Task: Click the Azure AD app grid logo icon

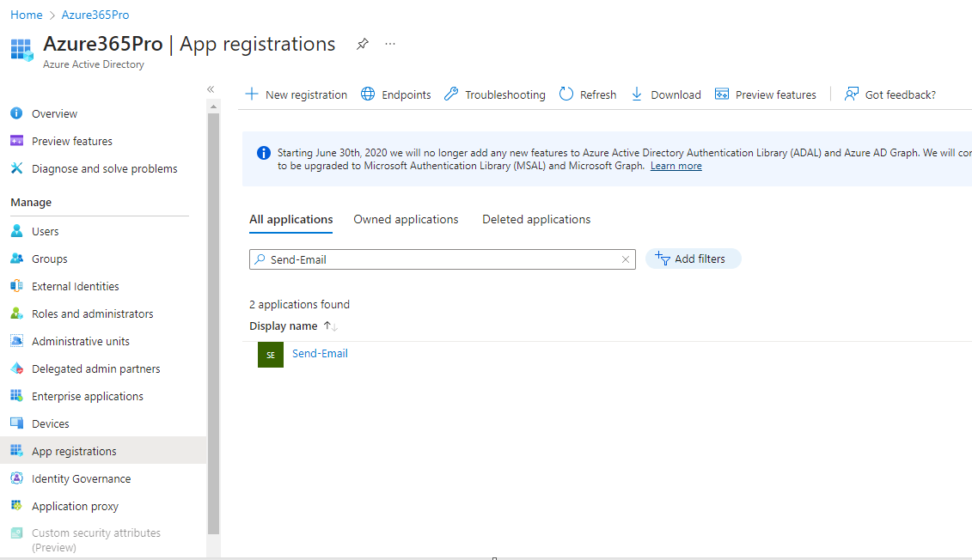Action: tap(21, 51)
